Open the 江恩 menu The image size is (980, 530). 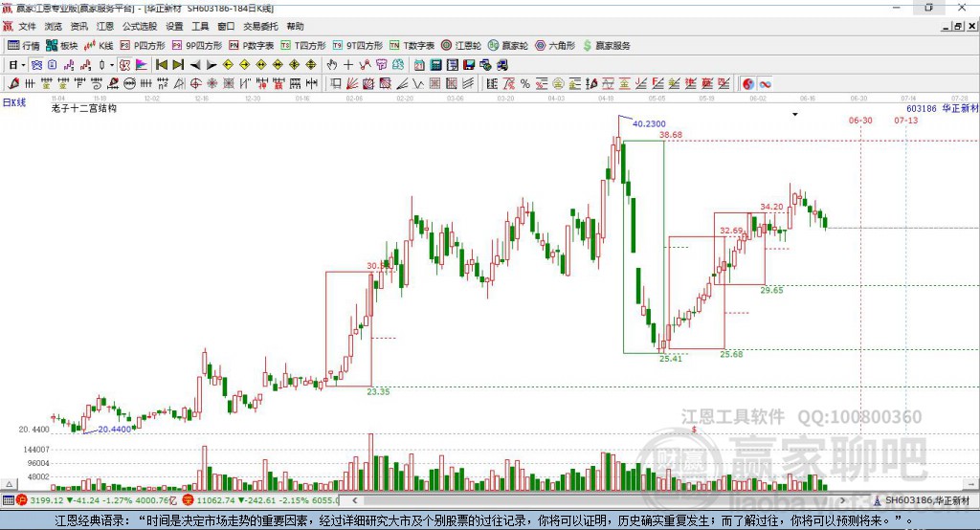tap(105, 26)
